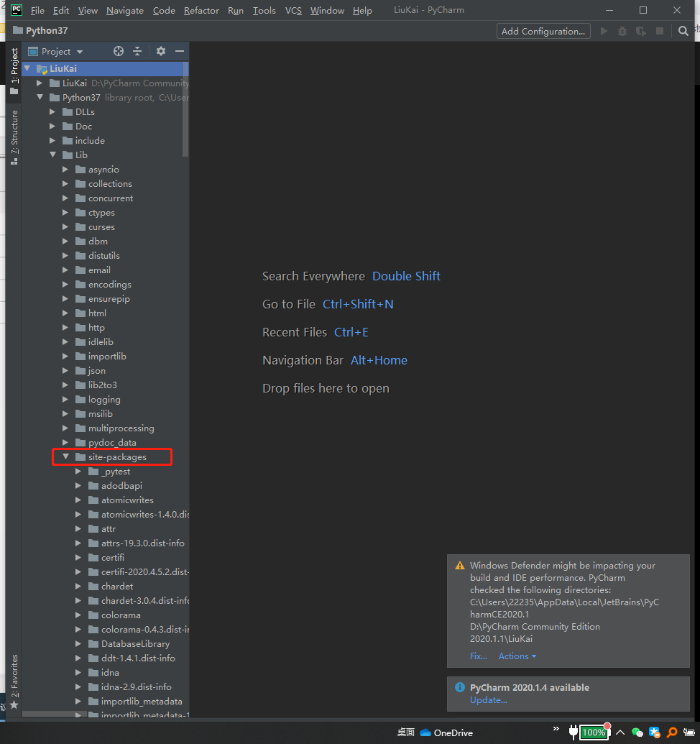Screen dimensions: 700x744
Task: Open the Window menu
Action: point(327,11)
